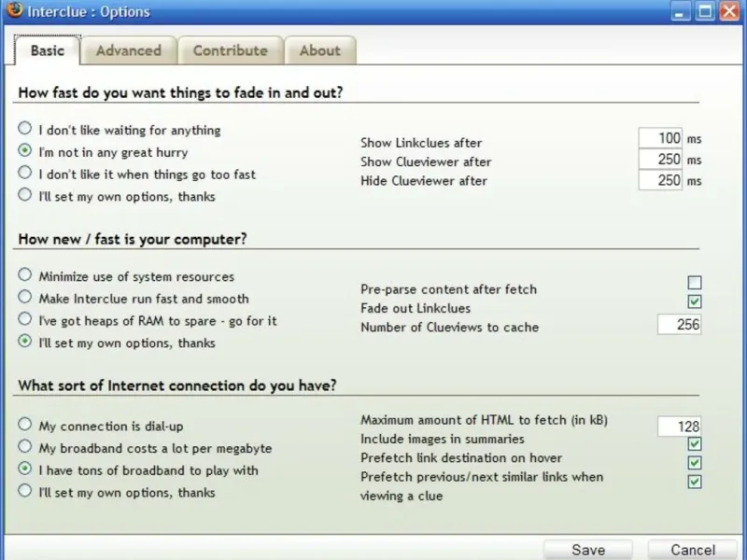The width and height of the screenshot is (747, 560).
Task: Switch to the Basic tab
Action: pos(48,50)
